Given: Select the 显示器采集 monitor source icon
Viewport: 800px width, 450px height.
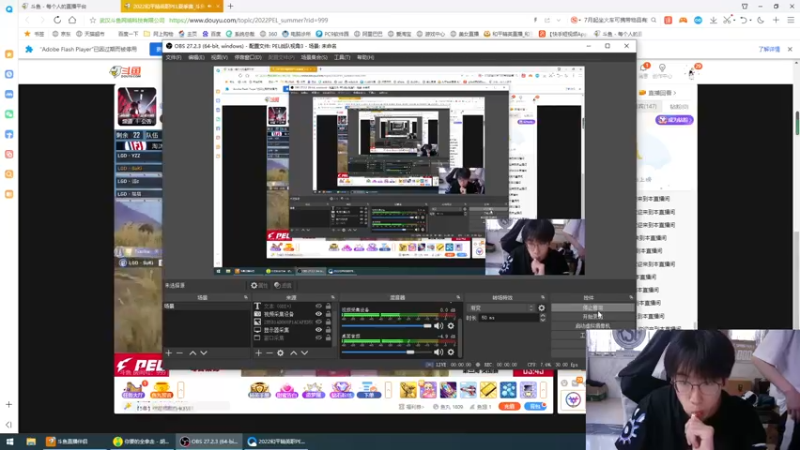Looking at the screenshot, I should pos(257,330).
